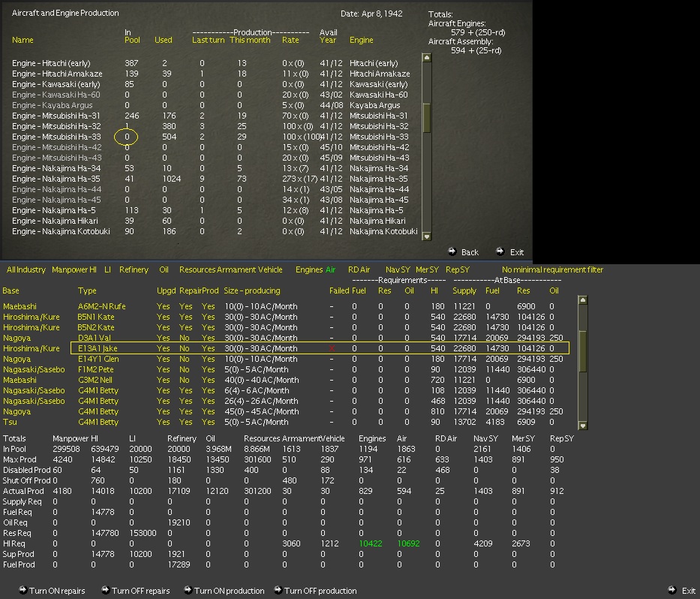Viewport: 700px width, 599px height.
Task: Select Engine - Hitachi Amakaze row
Action: (215, 74)
